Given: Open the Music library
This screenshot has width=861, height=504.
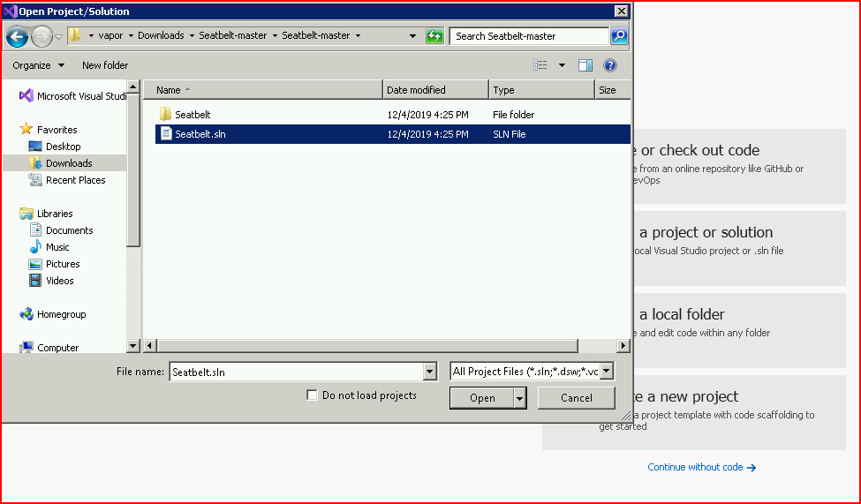Looking at the screenshot, I should click(49, 247).
